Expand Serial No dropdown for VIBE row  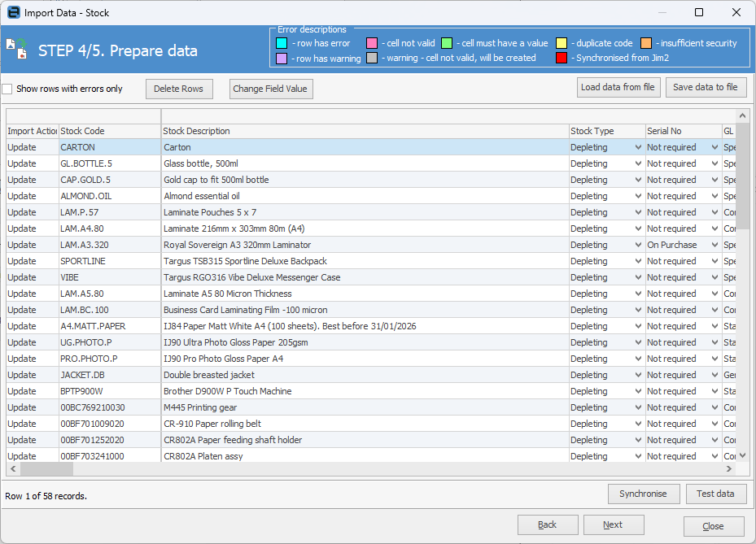coord(714,278)
